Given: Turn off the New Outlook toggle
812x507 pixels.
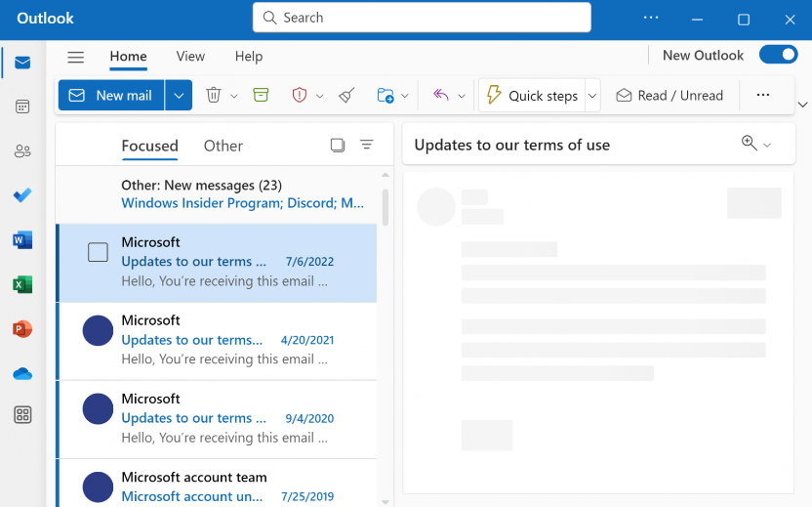Looking at the screenshot, I should point(779,55).
